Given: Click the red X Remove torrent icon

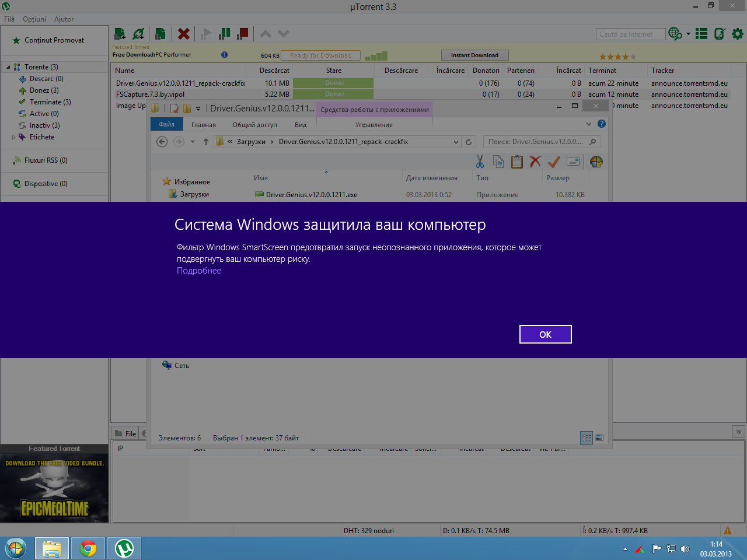Looking at the screenshot, I should pyautogui.click(x=184, y=34).
